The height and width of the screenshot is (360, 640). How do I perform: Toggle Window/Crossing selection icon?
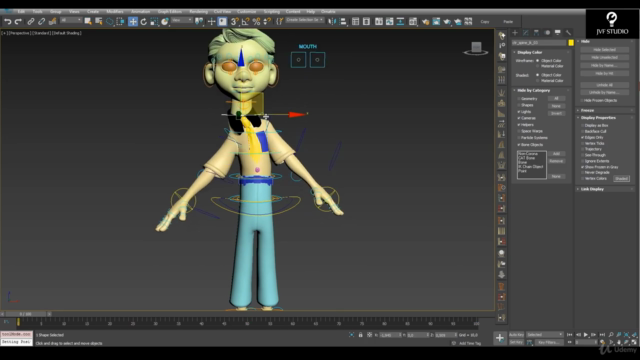[x=120, y=22]
